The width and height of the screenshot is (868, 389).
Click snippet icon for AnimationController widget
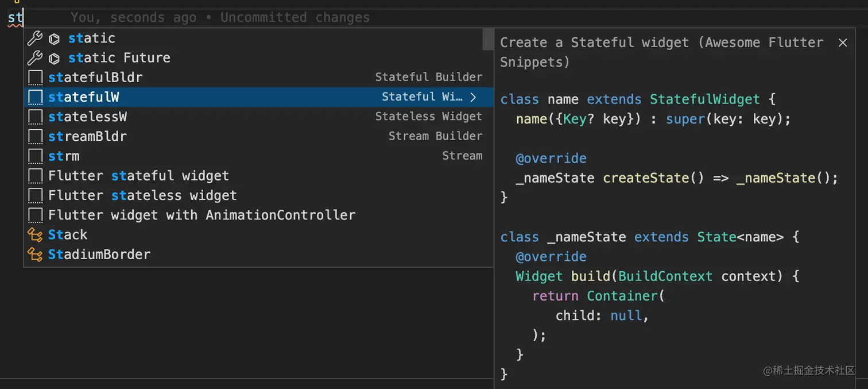[x=36, y=215]
